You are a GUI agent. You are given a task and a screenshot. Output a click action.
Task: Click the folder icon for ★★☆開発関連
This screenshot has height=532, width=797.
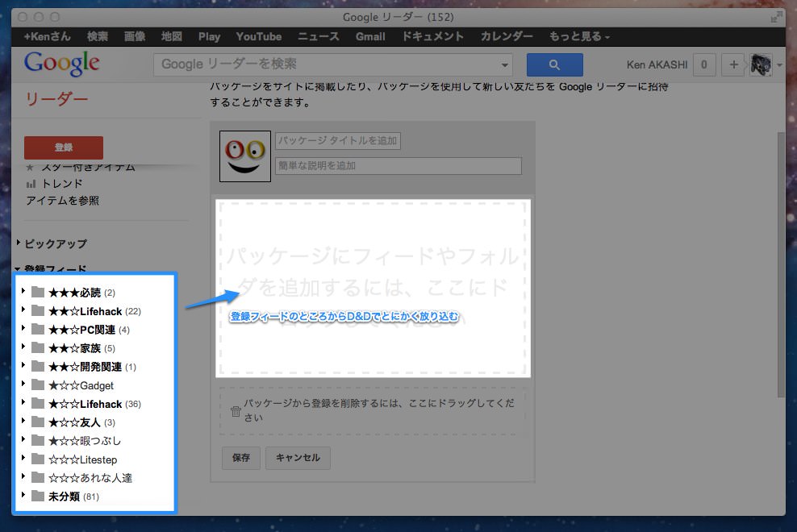pos(38,366)
